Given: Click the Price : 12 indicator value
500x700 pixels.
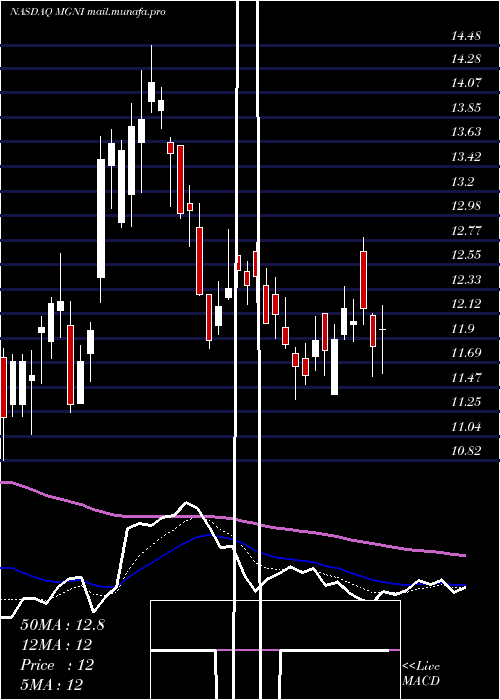Looking at the screenshot, I should pyautogui.click(x=57, y=665).
